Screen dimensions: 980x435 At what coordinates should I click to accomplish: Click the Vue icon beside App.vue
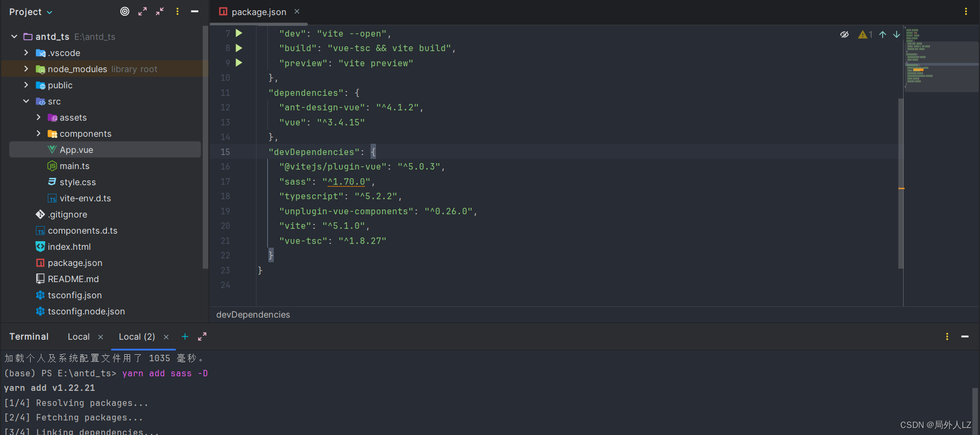point(52,150)
